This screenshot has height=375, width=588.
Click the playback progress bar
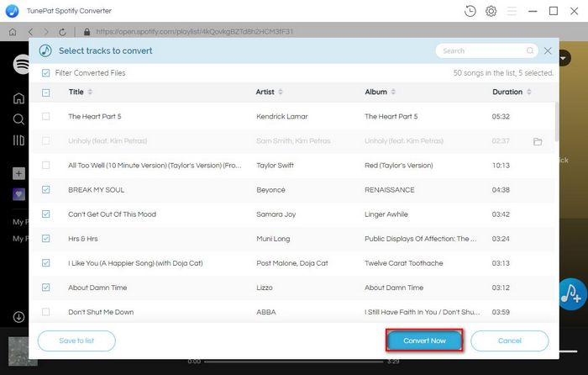coord(293,362)
